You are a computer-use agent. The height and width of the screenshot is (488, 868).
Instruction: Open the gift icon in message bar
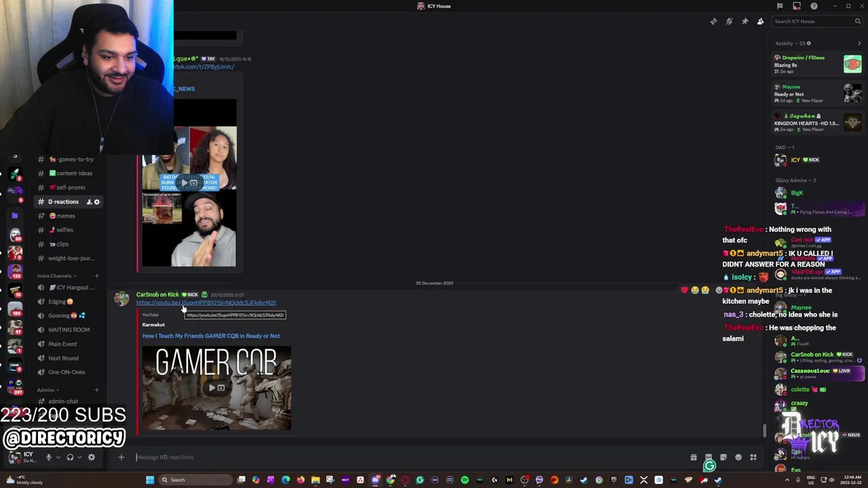point(693,457)
